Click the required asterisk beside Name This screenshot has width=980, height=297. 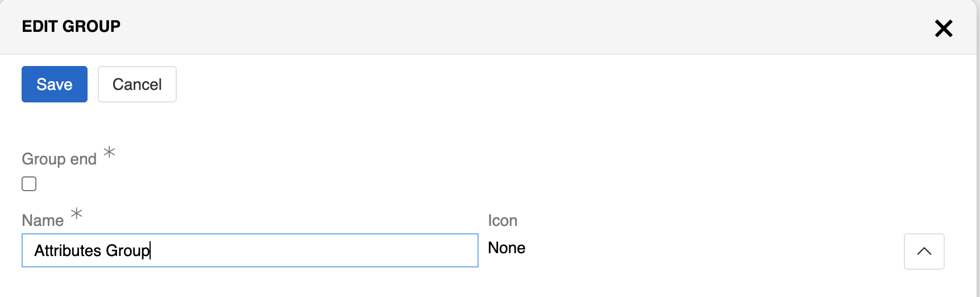77,214
